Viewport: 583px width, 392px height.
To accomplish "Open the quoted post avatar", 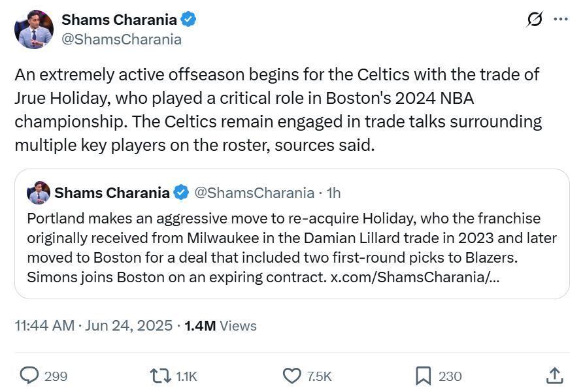I will pos(39,193).
